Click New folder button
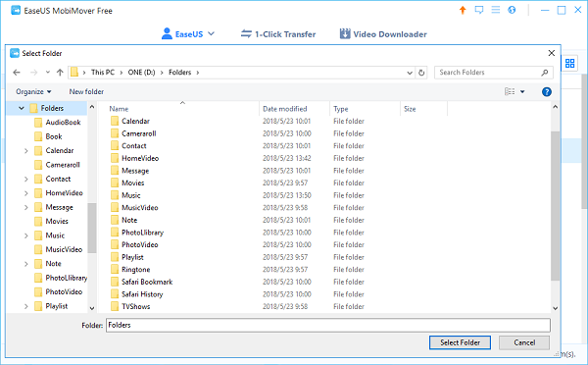The image size is (588, 365). pos(86,91)
